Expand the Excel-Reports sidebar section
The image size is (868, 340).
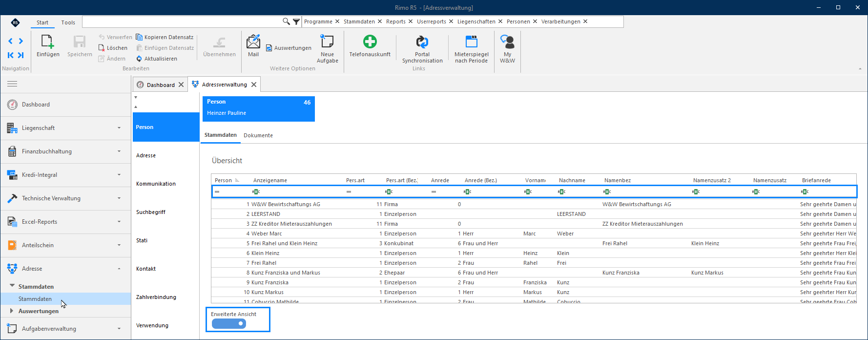[x=119, y=222]
